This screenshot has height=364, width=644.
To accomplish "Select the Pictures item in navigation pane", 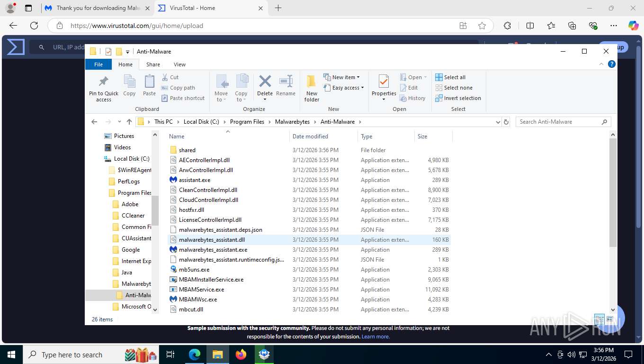I will click(124, 136).
